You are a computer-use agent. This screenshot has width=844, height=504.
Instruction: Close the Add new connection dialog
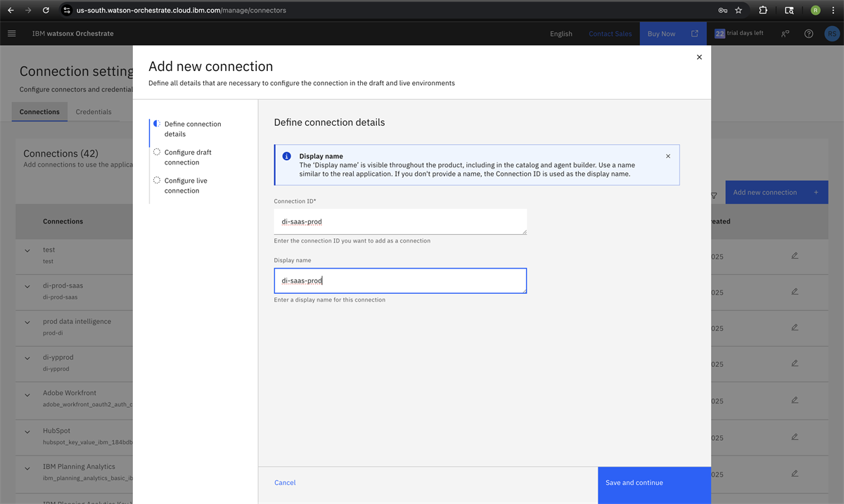coord(699,57)
